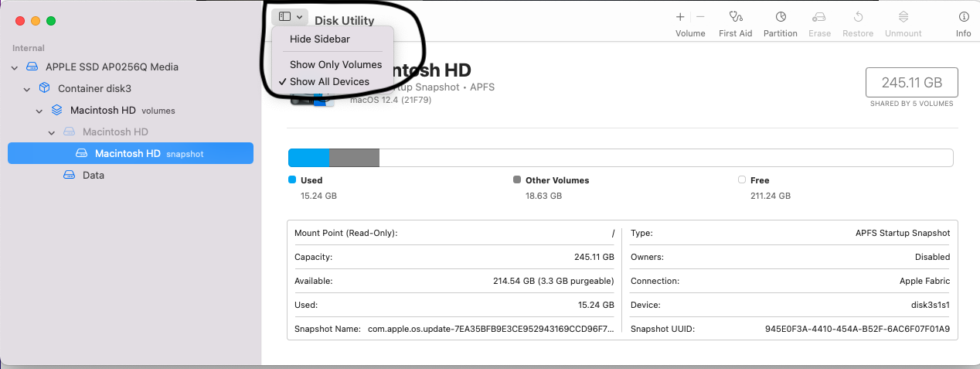The width and height of the screenshot is (980, 369).
Task: Click the 245.11 GB capacity box
Action: click(912, 82)
